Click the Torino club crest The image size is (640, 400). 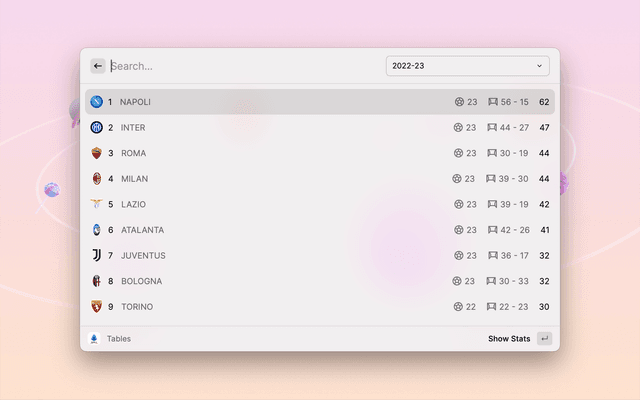click(97, 307)
